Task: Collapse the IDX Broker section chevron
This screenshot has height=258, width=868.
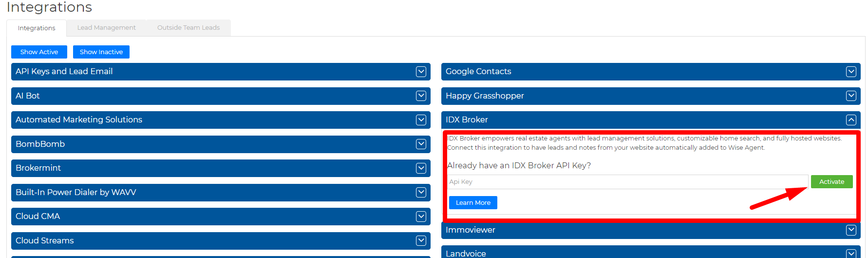Action: pos(851,120)
